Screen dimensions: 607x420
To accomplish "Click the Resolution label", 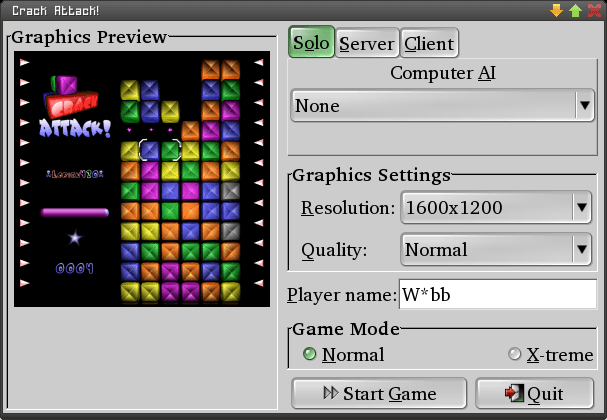I will [x=348, y=208].
